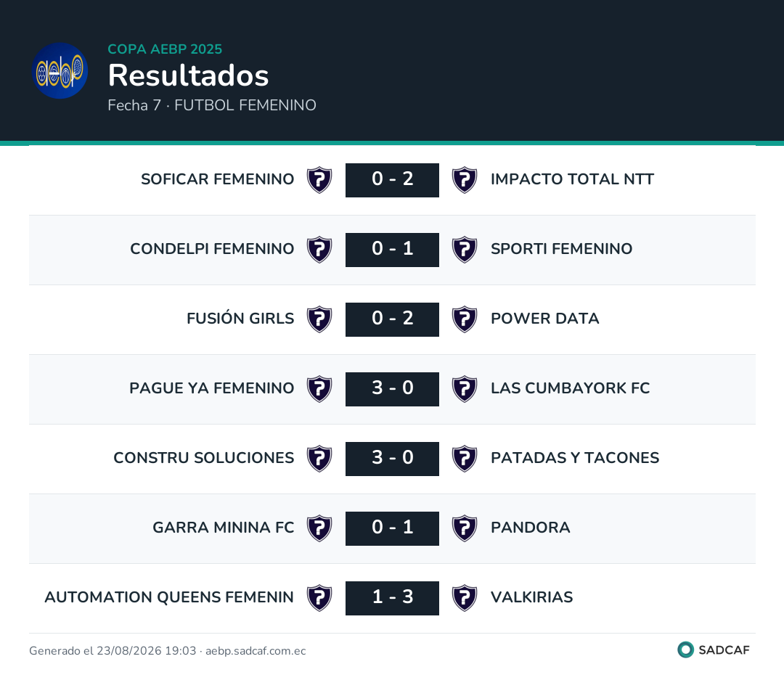Open the 0 - 2 Soficar score box
The image size is (784, 688).
pyautogui.click(x=393, y=180)
